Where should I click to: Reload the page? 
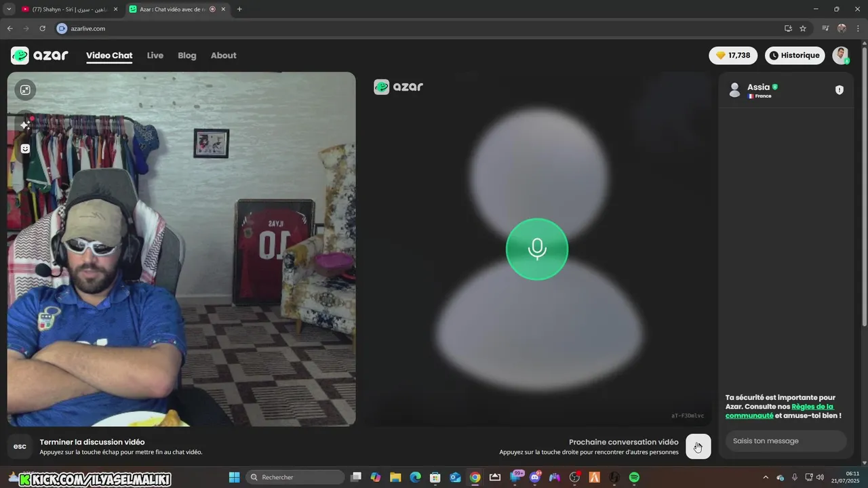tap(42, 28)
